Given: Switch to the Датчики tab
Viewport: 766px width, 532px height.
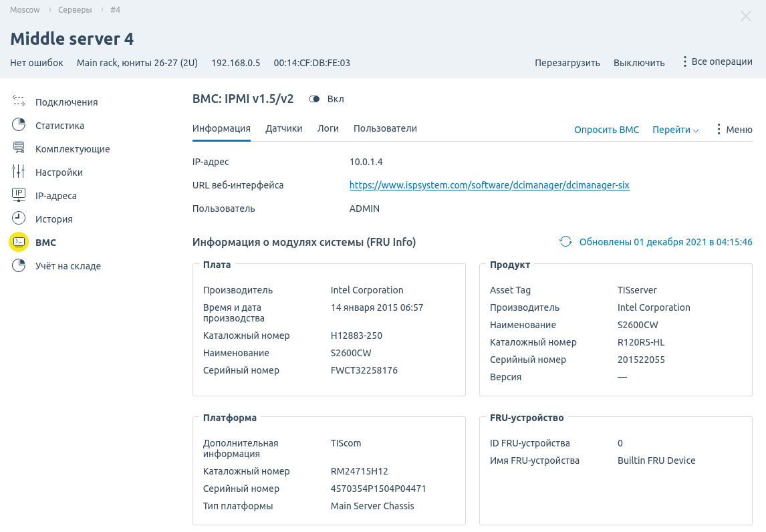Looking at the screenshot, I should click(284, 128).
